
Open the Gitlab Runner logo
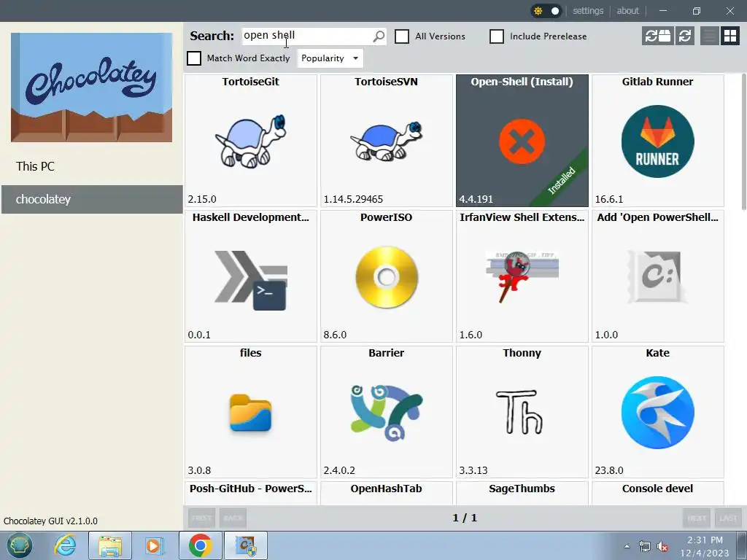(657, 141)
